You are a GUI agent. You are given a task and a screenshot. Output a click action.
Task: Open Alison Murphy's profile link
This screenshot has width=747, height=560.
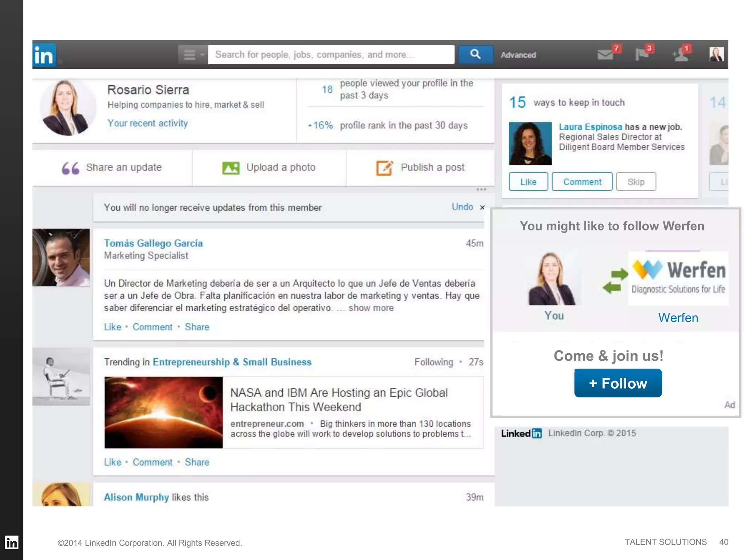click(x=136, y=497)
